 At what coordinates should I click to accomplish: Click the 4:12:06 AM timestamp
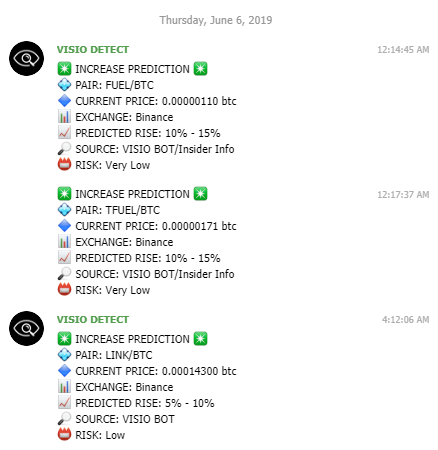pos(405,320)
